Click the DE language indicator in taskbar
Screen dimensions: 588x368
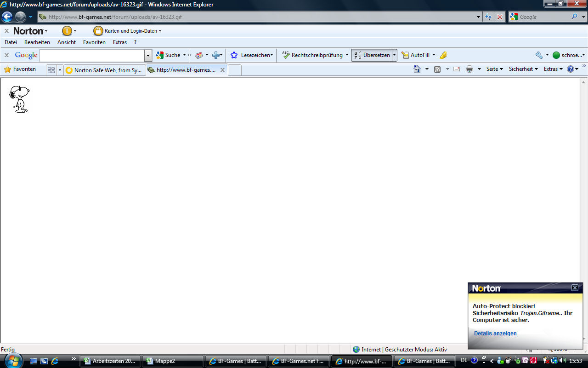pyautogui.click(x=464, y=361)
